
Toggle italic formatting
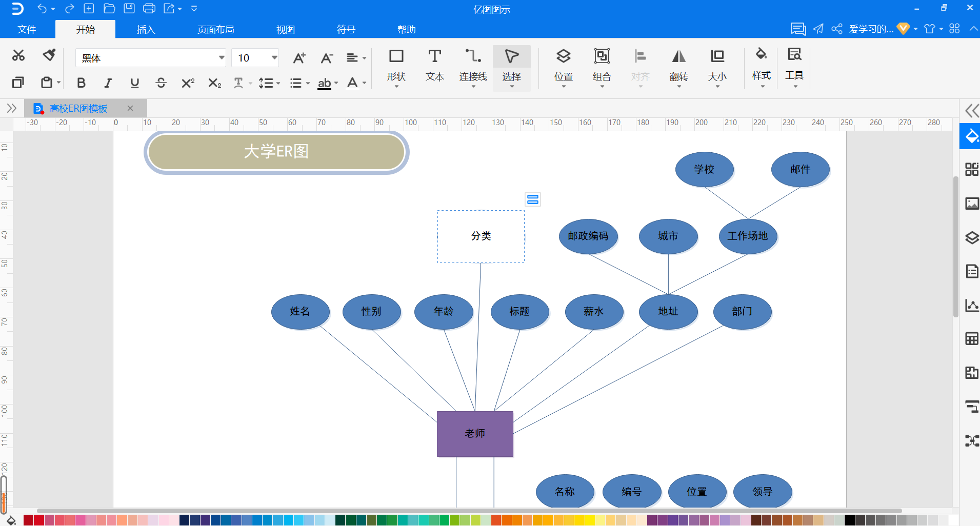point(108,83)
